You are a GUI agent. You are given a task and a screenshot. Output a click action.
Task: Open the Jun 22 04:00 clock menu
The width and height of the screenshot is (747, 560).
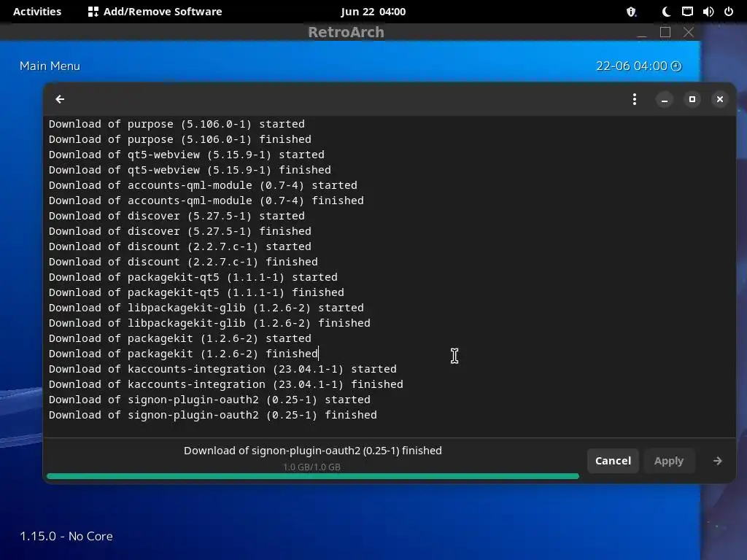coord(373,12)
